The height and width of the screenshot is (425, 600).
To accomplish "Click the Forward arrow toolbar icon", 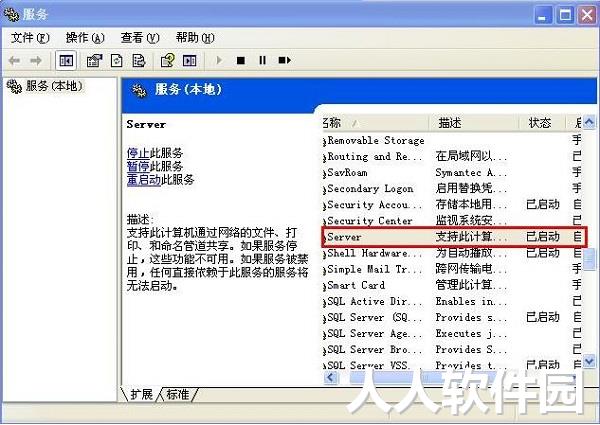I will pyautogui.click(x=36, y=60).
